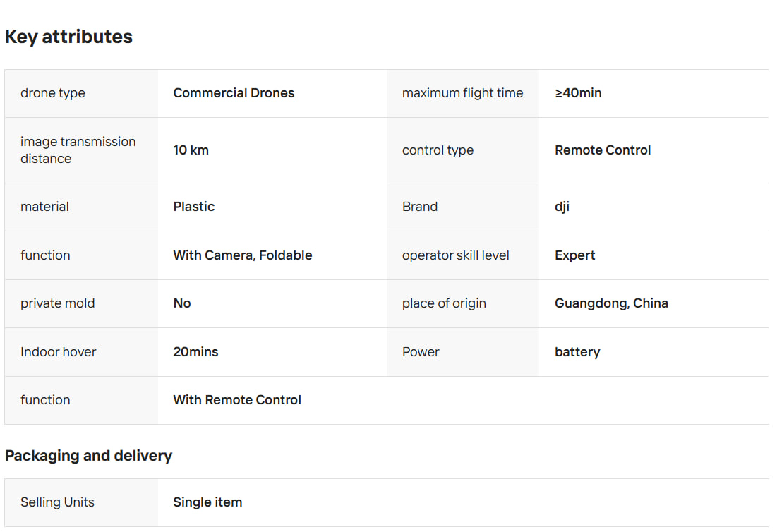Click the Key attributes heading
The image size is (777, 532).
pos(68,37)
